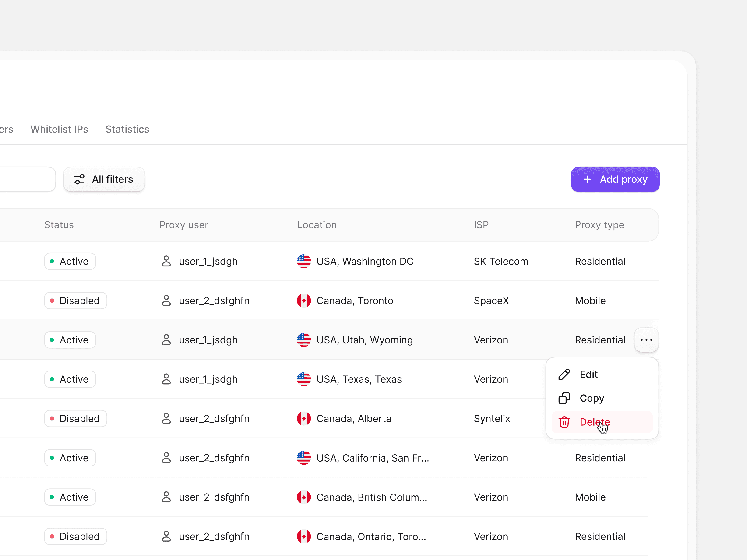Select Copy in the row actions menu
Screen dimensions: 747x560
(x=592, y=398)
